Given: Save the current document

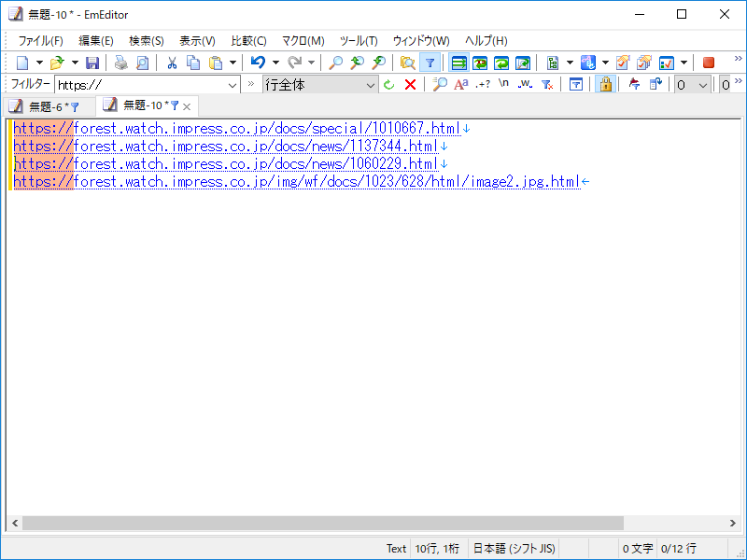Looking at the screenshot, I should (x=92, y=63).
